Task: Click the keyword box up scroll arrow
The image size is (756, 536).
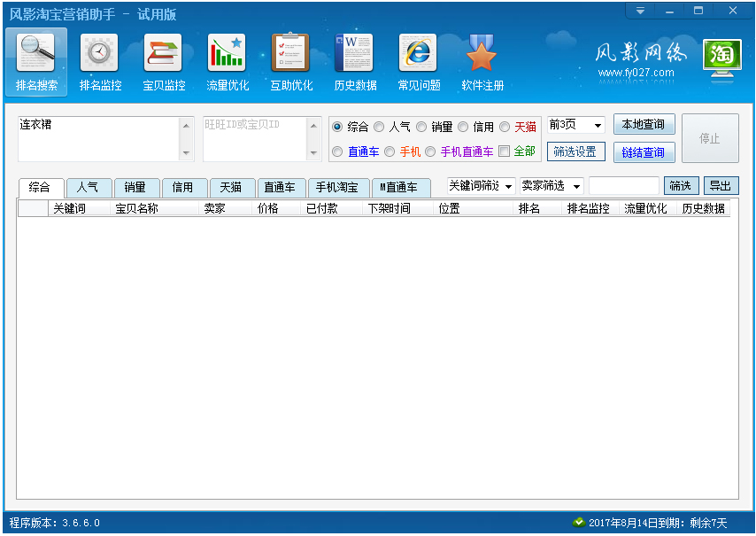Action: [186, 126]
